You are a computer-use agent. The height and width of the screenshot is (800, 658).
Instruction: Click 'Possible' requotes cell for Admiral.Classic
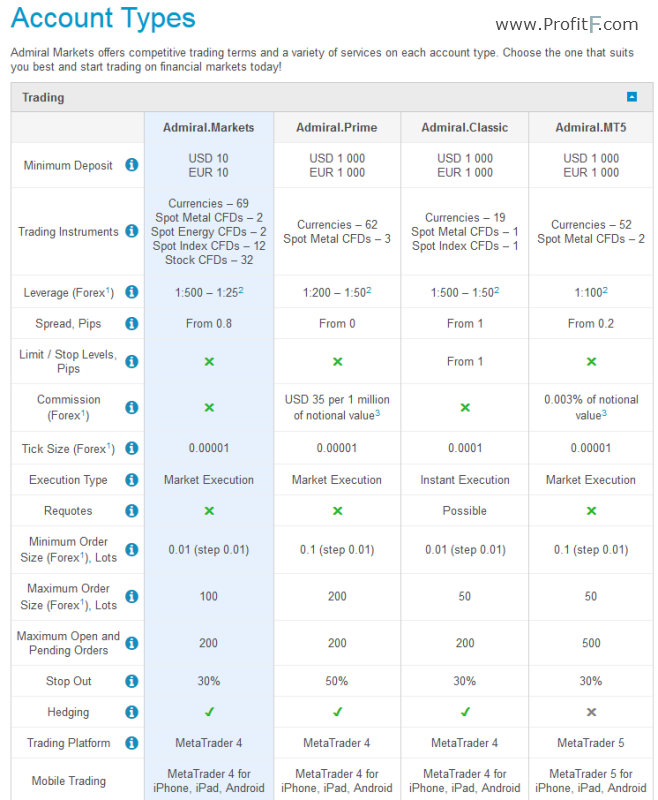[x=465, y=511]
